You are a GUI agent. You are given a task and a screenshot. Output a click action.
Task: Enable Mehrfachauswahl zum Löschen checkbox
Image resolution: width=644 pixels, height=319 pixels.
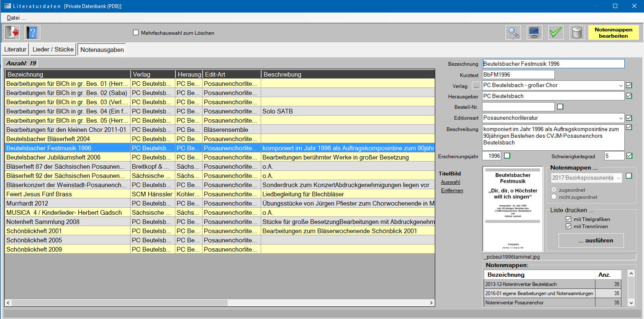click(x=136, y=33)
